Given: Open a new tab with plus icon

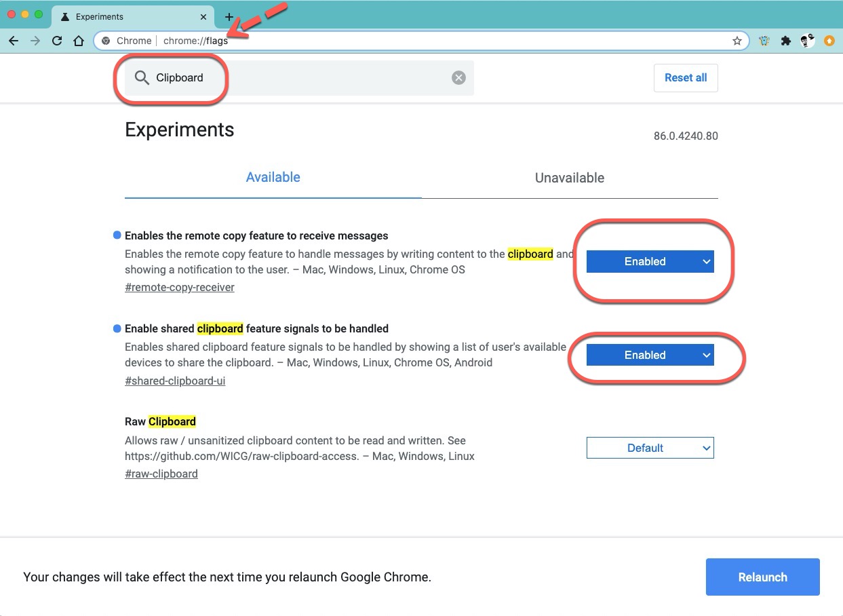Looking at the screenshot, I should point(229,17).
